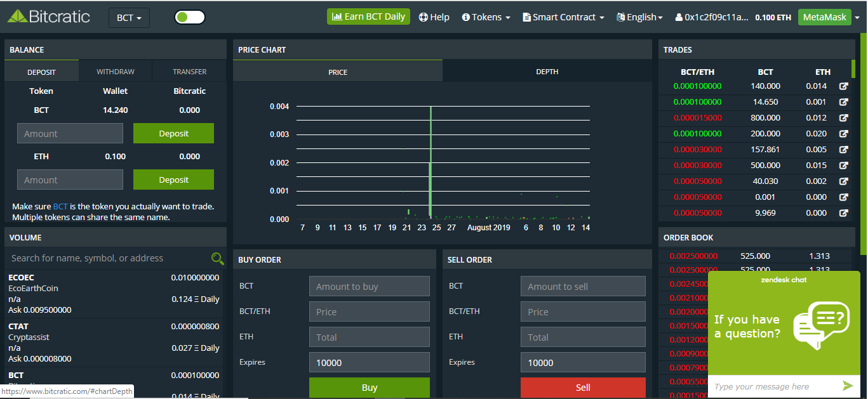
Task: Click the Earn BCT Daily button
Action: (368, 16)
